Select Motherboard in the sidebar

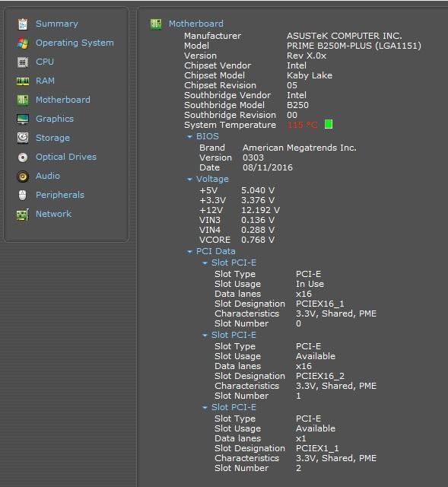pyautogui.click(x=63, y=100)
